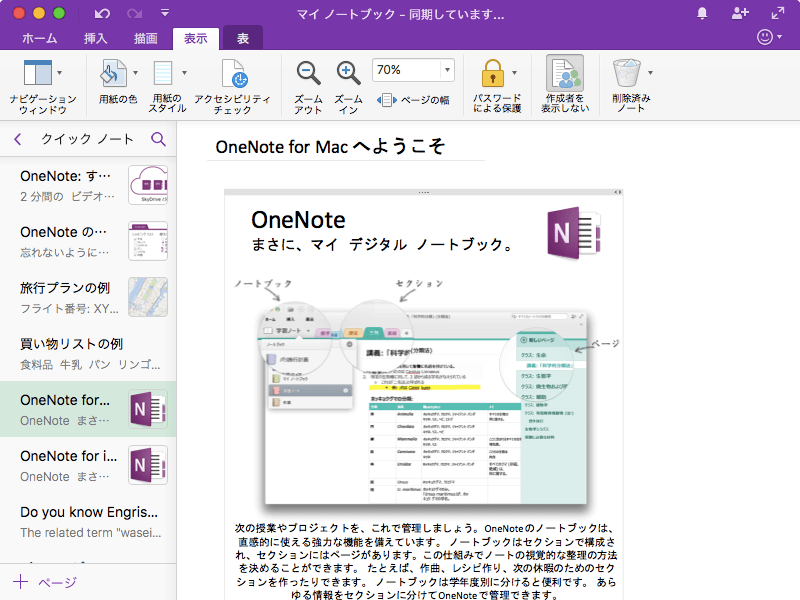Click OneNote logo thumbnail of OneNote for i...
This screenshot has width=800, height=600.
click(x=148, y=465)
